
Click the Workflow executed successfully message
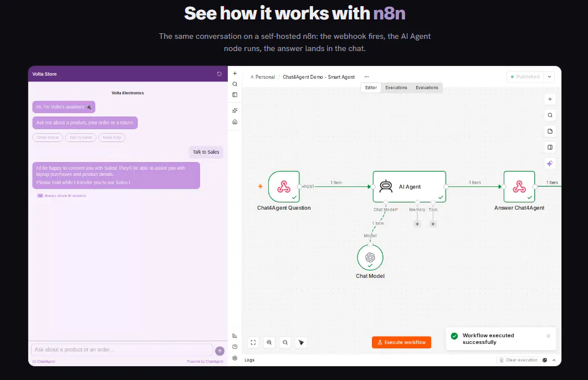click(488, 339)
